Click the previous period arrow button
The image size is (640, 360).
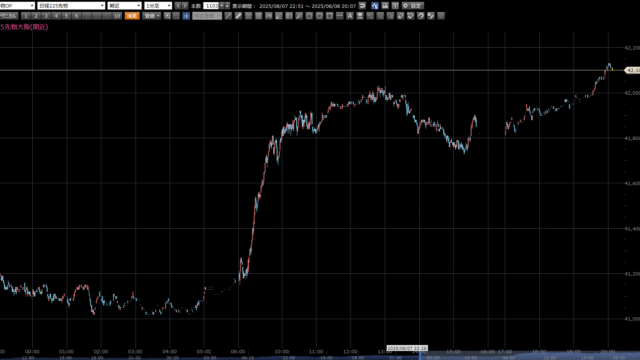(x=178, y=6)
